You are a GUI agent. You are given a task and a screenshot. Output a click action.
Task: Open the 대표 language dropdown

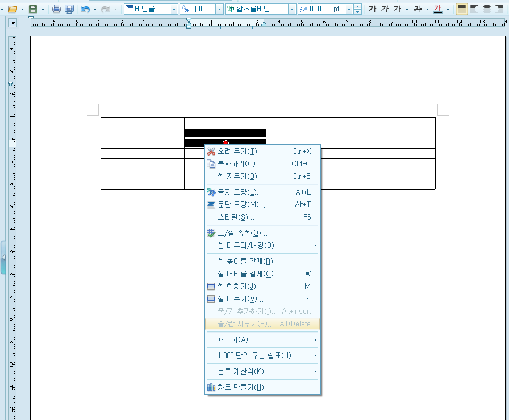click(219, 9)
